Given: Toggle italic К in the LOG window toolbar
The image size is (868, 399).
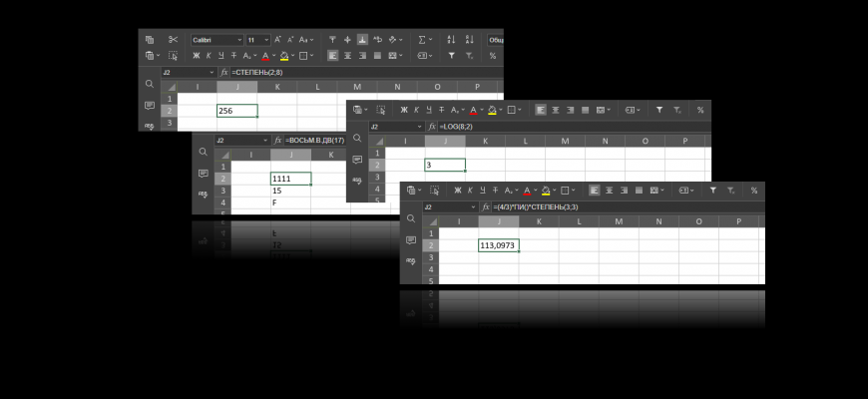Looking at the screenshot, I should pos(415,110).
